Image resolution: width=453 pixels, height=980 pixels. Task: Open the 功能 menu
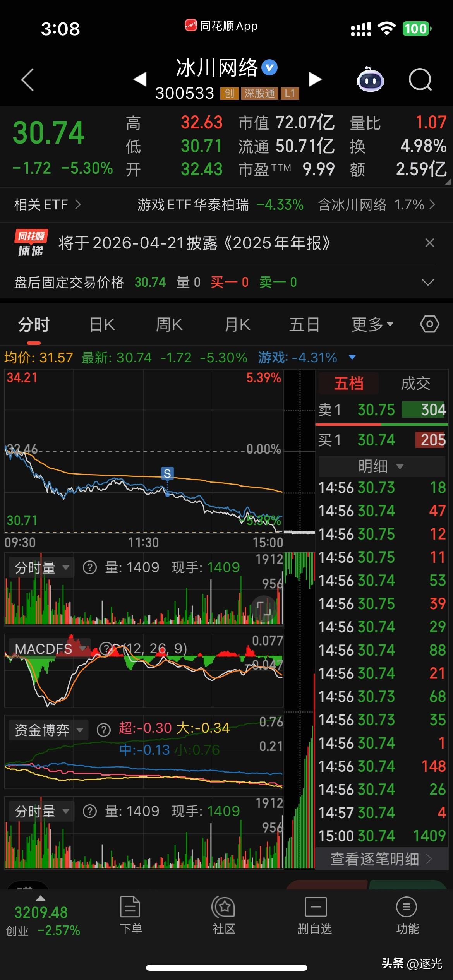coord(407,916)
